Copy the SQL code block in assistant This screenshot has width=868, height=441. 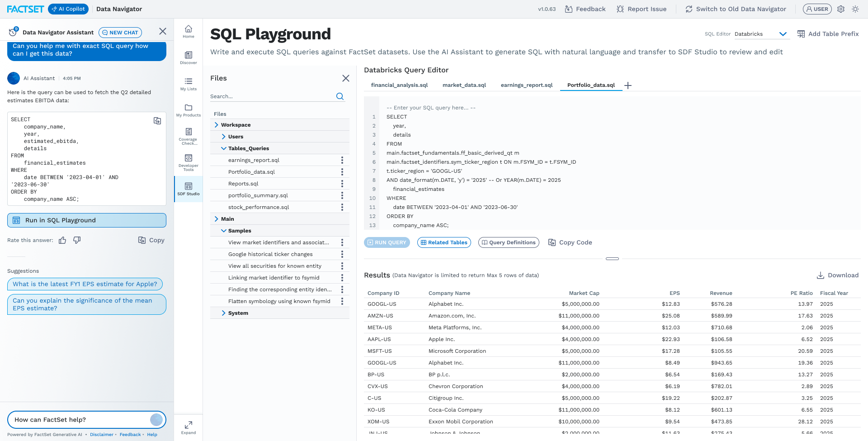(157, 121)
